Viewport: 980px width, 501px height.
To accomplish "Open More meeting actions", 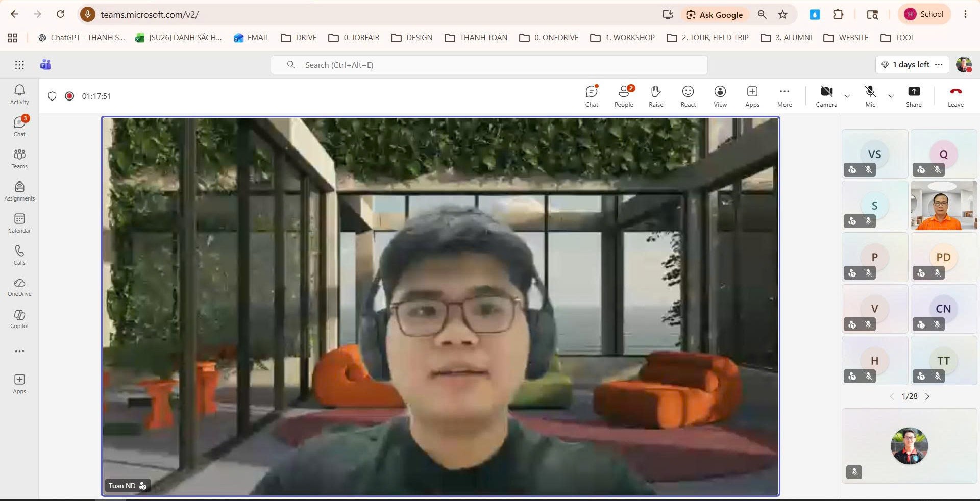I will pos(785,96).
